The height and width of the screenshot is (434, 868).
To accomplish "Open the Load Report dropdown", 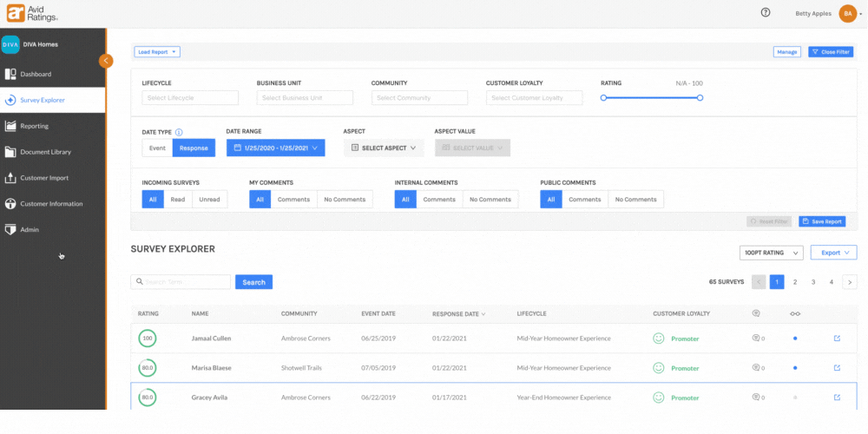I will coord(157,52).
